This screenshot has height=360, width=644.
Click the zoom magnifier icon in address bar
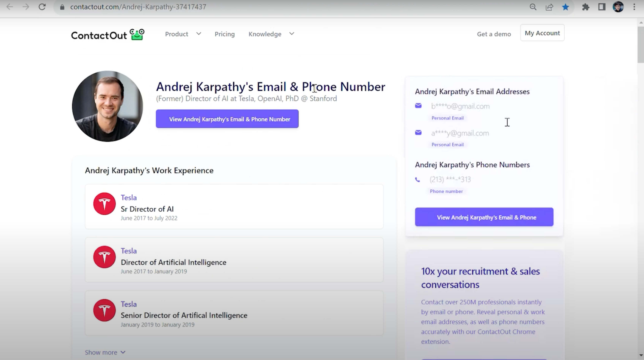pyautogui.click(x=533, y=7)
